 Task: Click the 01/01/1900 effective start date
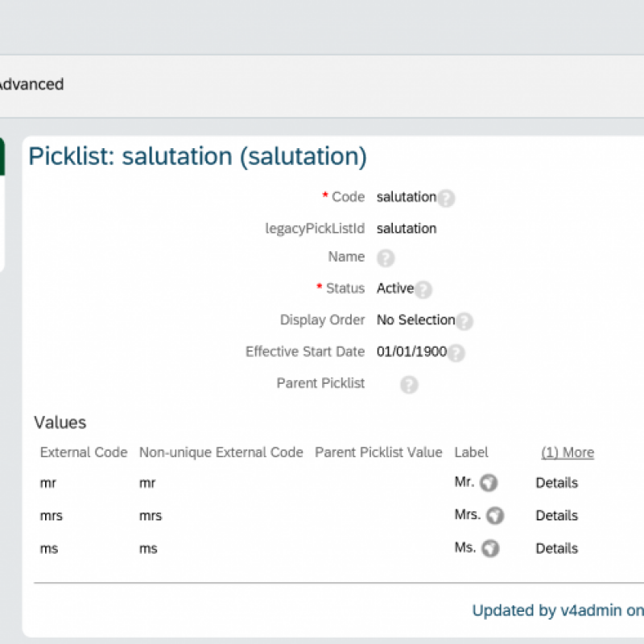[411, 352]
